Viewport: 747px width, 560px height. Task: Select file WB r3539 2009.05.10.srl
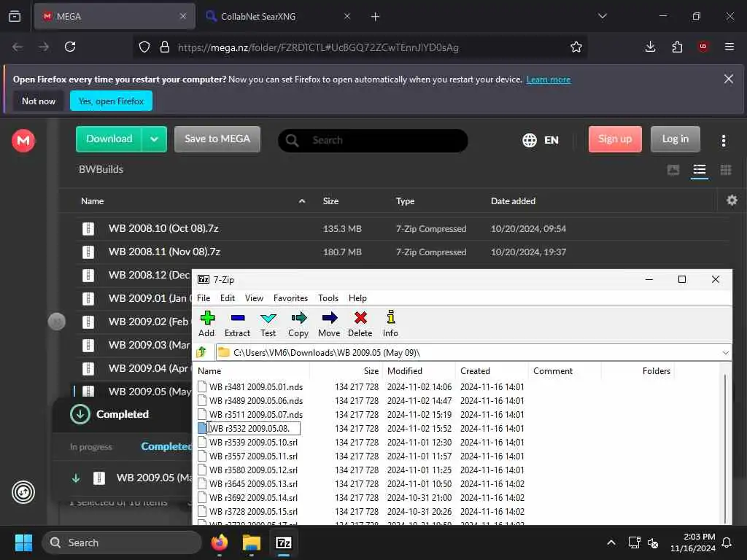tap(253, 443)
